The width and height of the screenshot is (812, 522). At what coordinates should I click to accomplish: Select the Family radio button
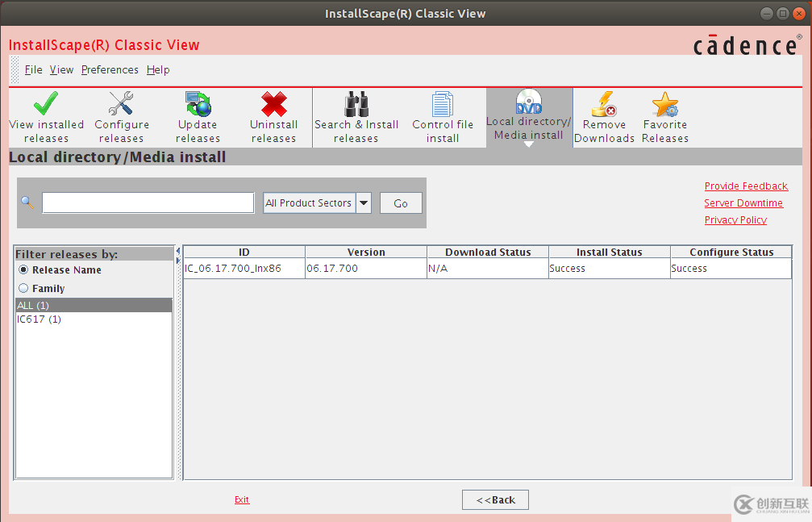[23, 287]
